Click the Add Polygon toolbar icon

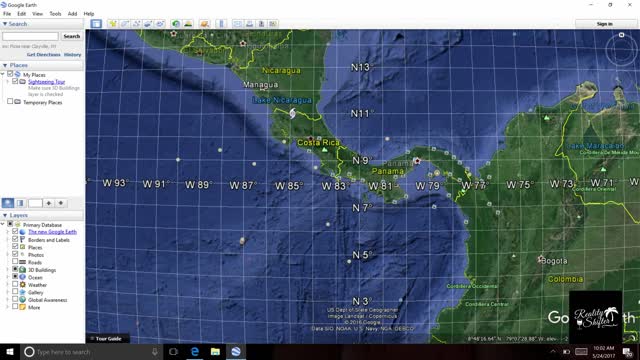point(124,24)
